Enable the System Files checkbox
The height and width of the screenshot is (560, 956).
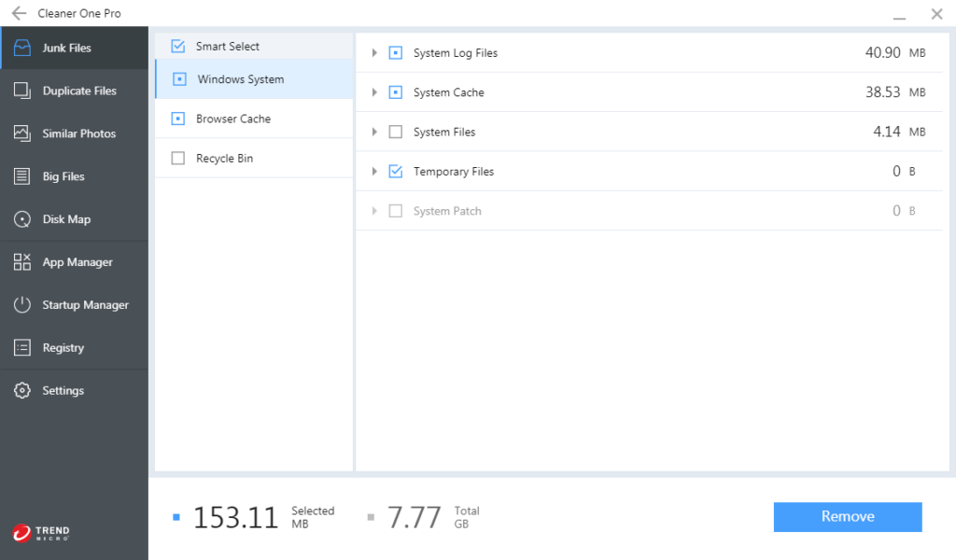point(395,133)
